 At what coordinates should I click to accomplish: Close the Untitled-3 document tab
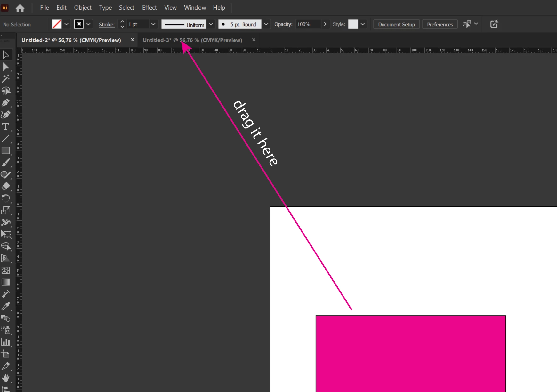tap(254, 40)
